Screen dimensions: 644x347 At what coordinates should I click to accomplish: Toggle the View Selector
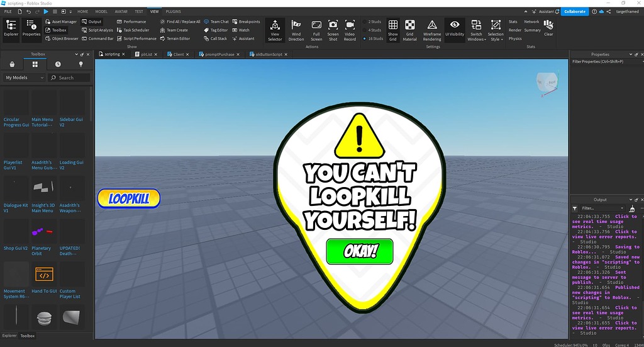click(275, 30)
